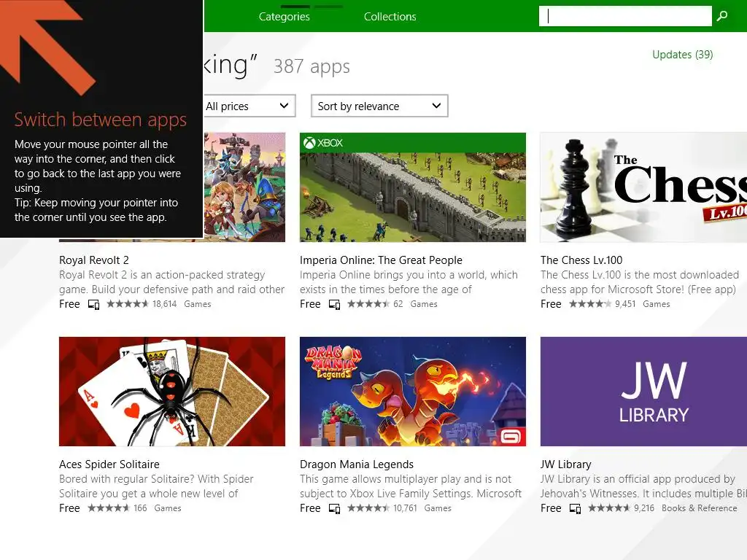Select the Aces Spider Solitaire title
The image size is (747, 560).
click(109, 464)
